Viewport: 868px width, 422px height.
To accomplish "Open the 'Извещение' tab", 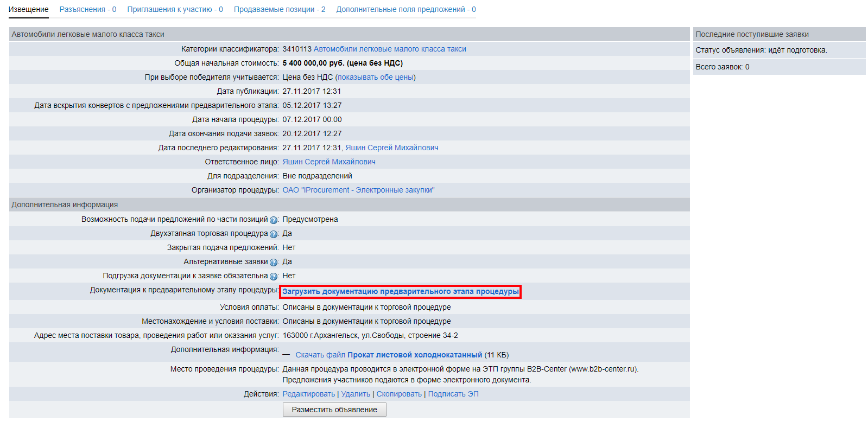I will (x=29, y=9).
